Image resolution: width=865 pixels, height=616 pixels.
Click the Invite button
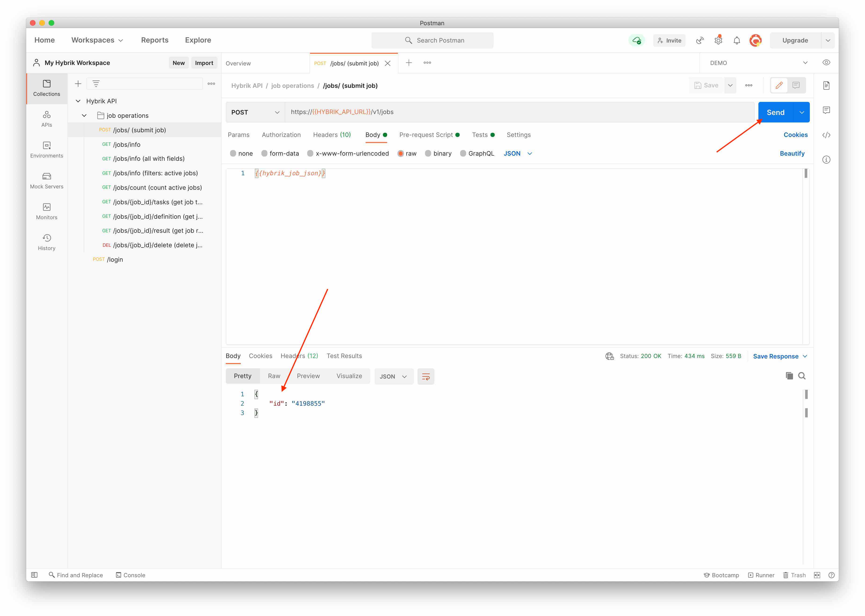click(669, 40)
